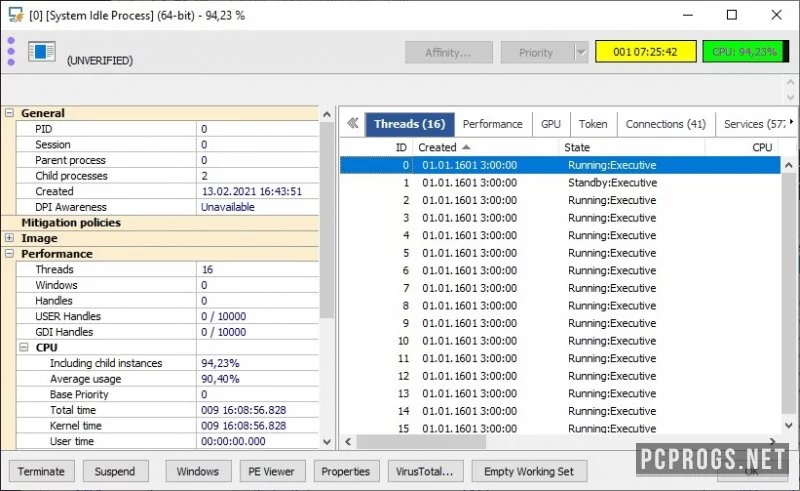The height and width of the screenshot is (491, 800).
Task: Click the upper toolbar overflow up arrow
Action: coord(790,83)
